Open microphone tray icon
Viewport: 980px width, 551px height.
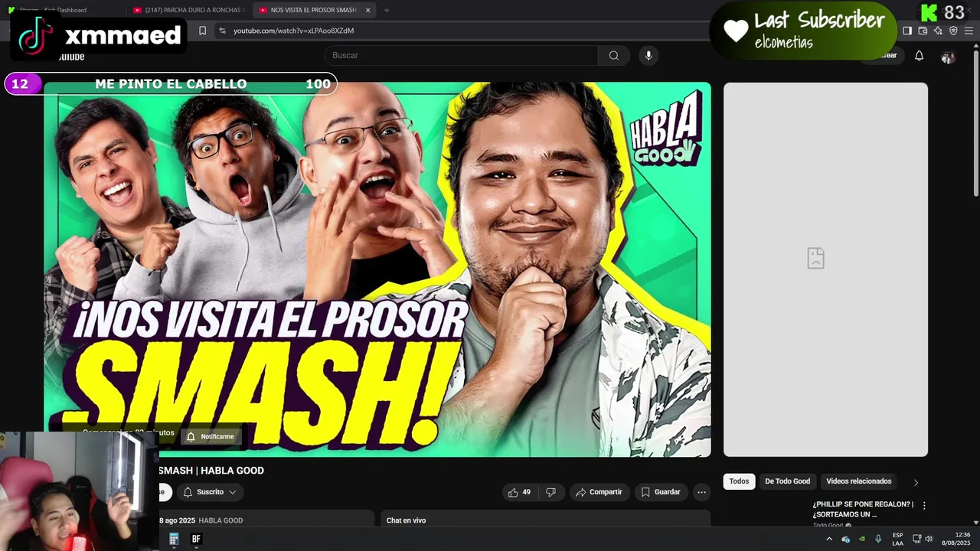[x=878, y=539]
